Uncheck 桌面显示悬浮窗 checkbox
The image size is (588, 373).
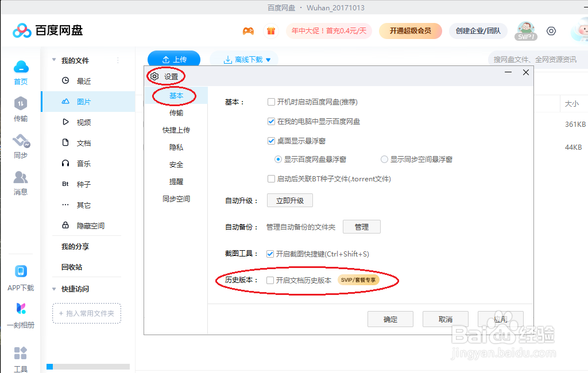point(271,141)
